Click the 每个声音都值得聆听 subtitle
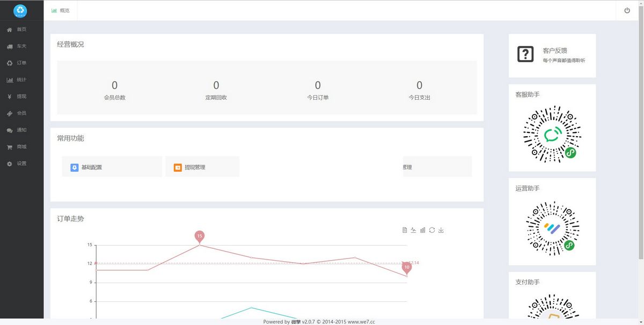The width and height of the screenshot is (644, 325). (564, 61)
